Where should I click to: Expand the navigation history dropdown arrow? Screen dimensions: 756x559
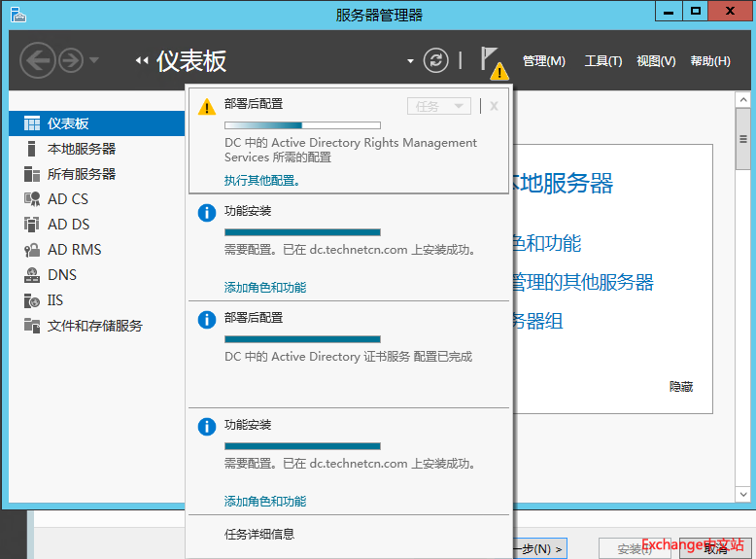[94, 61]
